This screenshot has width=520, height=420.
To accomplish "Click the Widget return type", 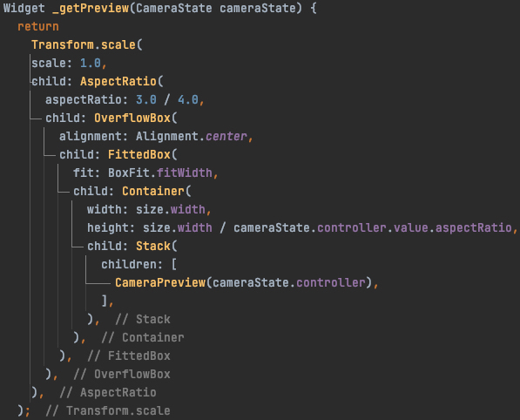I will (x=24, y=8).
